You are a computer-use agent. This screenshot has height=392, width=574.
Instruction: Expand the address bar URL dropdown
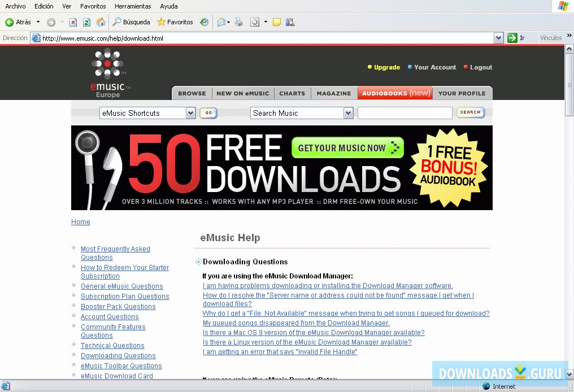498,38
